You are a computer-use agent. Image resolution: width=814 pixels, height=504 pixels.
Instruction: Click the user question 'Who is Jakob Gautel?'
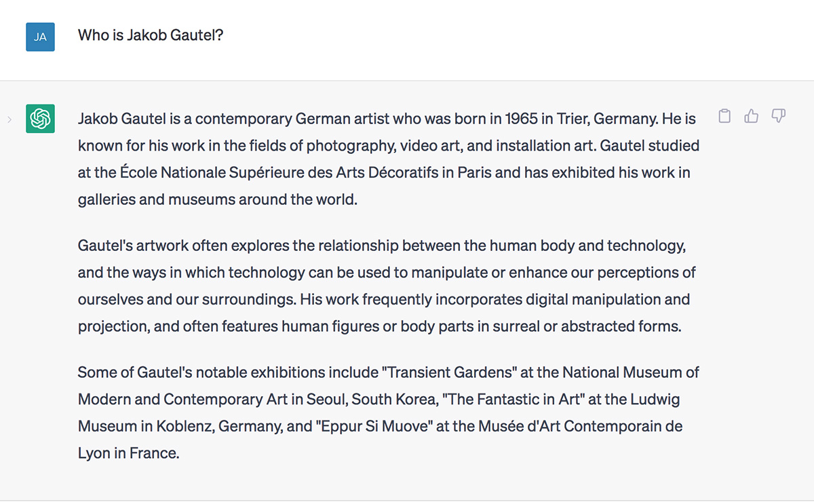pyautogui.click(x=151, y=35)
